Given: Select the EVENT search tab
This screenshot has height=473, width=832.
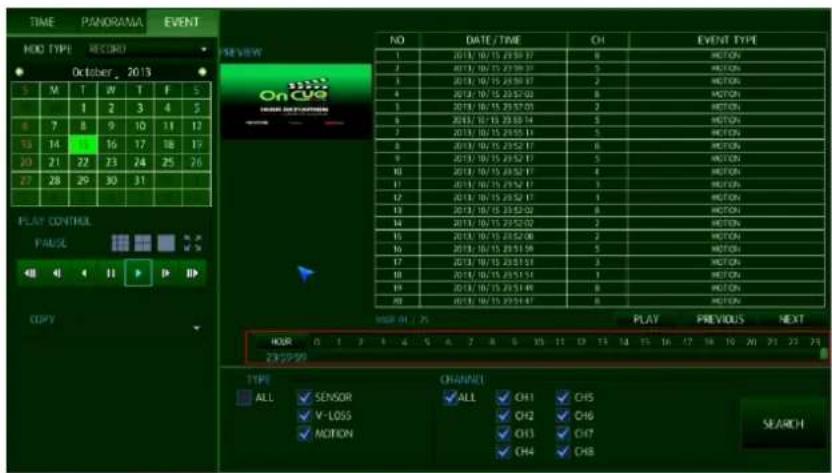Looking at the screenshot, I should (x=181, y=22).
